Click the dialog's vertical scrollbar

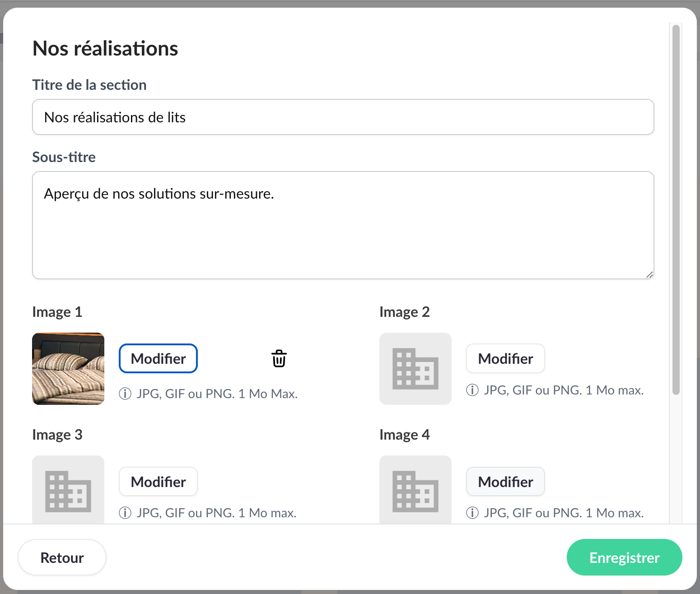tap(676, 210)
